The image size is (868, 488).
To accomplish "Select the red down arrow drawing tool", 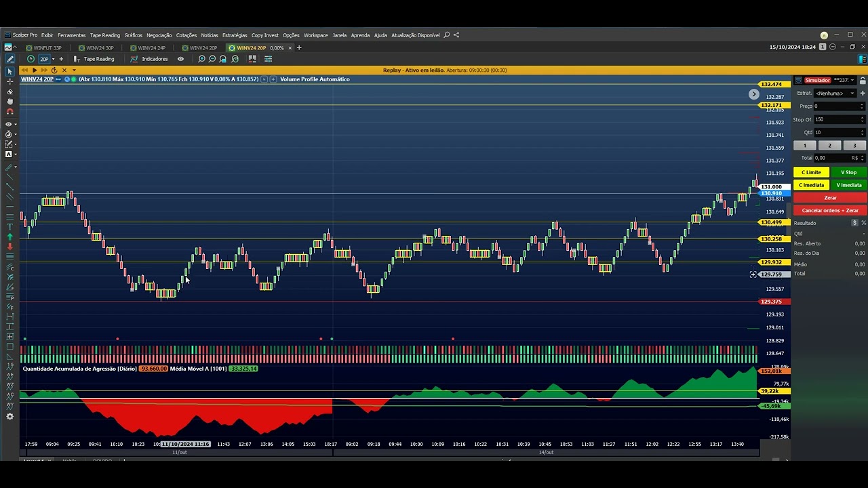I will [x=9, y=247].
